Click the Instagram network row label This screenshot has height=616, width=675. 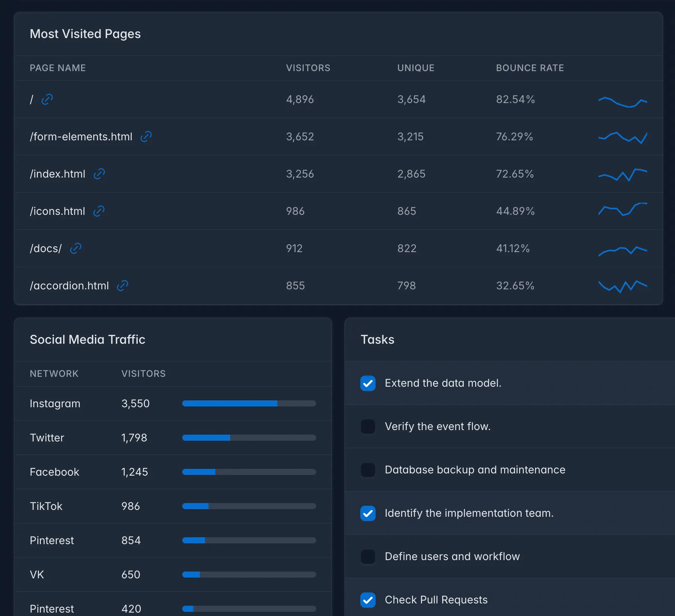tap(55, 403)
